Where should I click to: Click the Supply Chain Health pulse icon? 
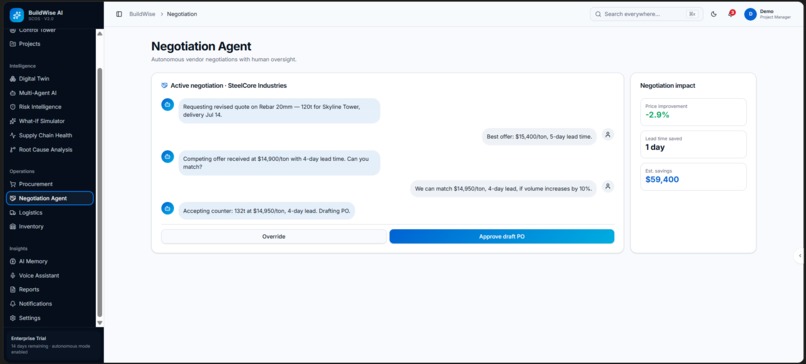(13, 136)
